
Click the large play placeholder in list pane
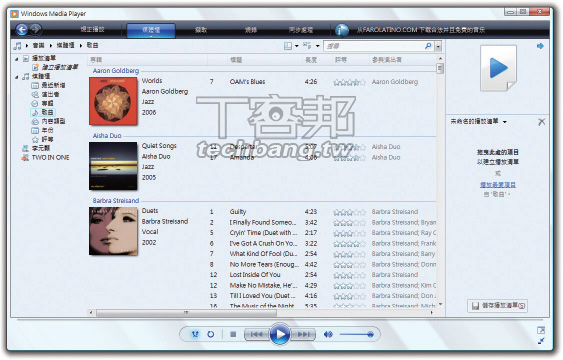click(498, 68)
